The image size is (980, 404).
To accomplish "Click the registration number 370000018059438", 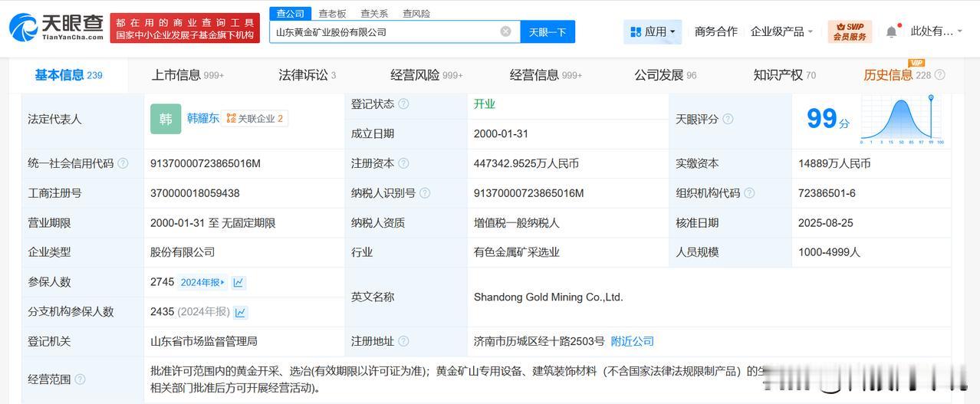I will 195,193.
